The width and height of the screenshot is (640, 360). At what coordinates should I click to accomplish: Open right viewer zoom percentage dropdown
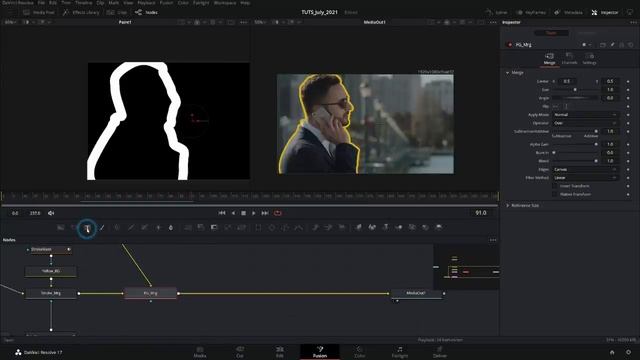click(x=260, y=22)
